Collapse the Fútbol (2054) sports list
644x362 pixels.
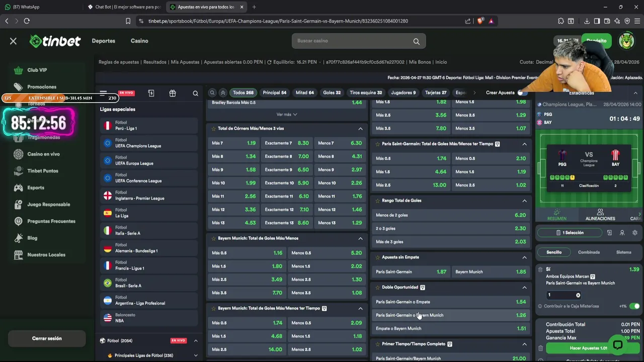tap(196, 341)
